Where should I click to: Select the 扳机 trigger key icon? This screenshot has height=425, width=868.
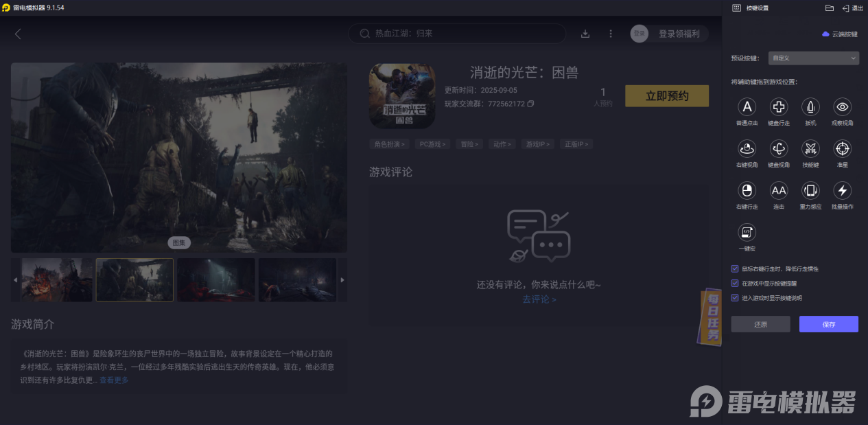[811, 106]
